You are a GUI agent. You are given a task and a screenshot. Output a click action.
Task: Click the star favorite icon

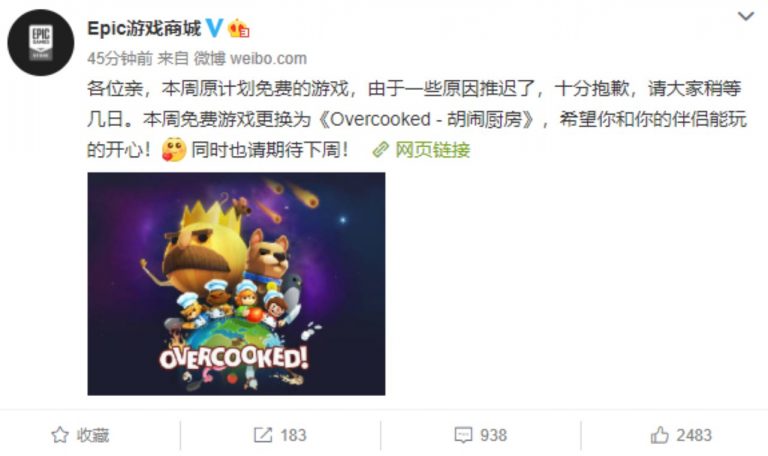[60, 435]
